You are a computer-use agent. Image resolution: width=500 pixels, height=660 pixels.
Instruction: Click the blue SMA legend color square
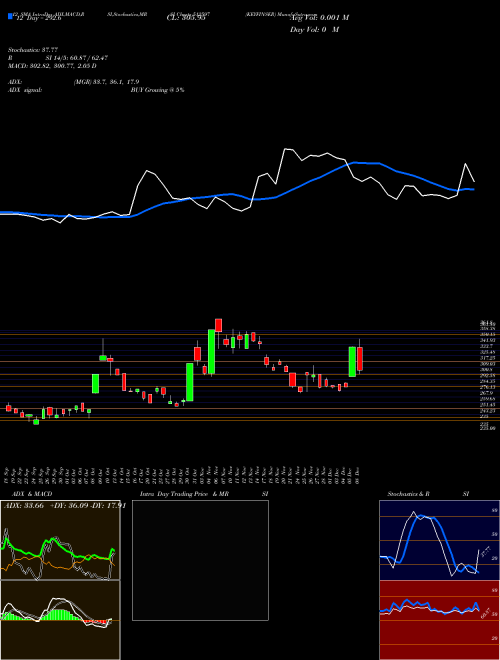[x=10, y=17]
